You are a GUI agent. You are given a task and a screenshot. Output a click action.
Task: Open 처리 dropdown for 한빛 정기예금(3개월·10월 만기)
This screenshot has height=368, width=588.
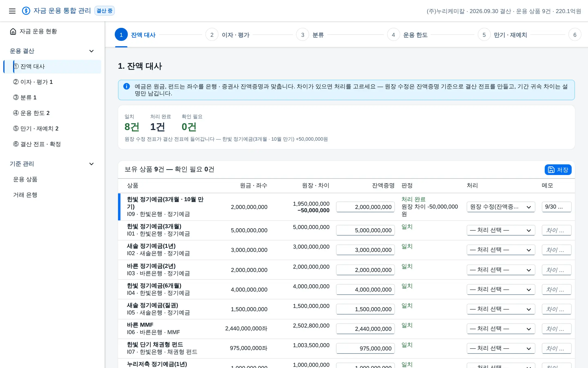(501, 207)
